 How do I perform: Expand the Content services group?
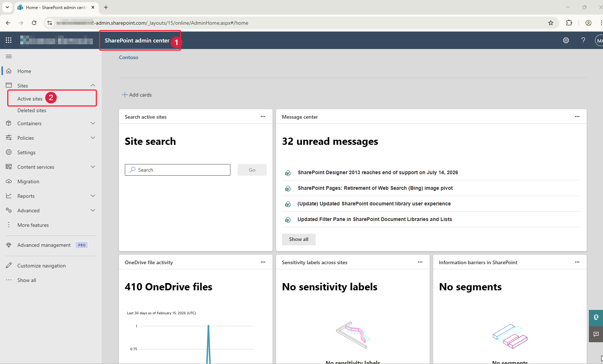pos(93,167)
